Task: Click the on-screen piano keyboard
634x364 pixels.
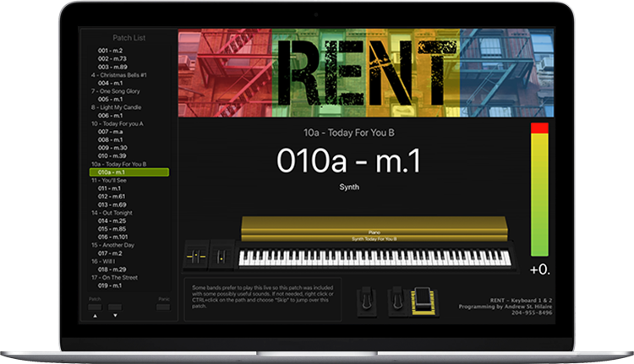Action: click(x=374, y=258)
